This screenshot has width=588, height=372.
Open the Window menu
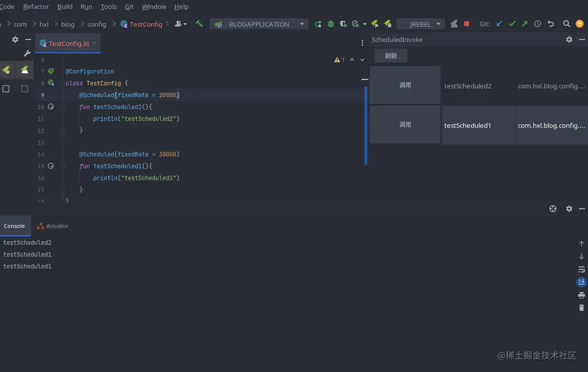coord(154,7)
